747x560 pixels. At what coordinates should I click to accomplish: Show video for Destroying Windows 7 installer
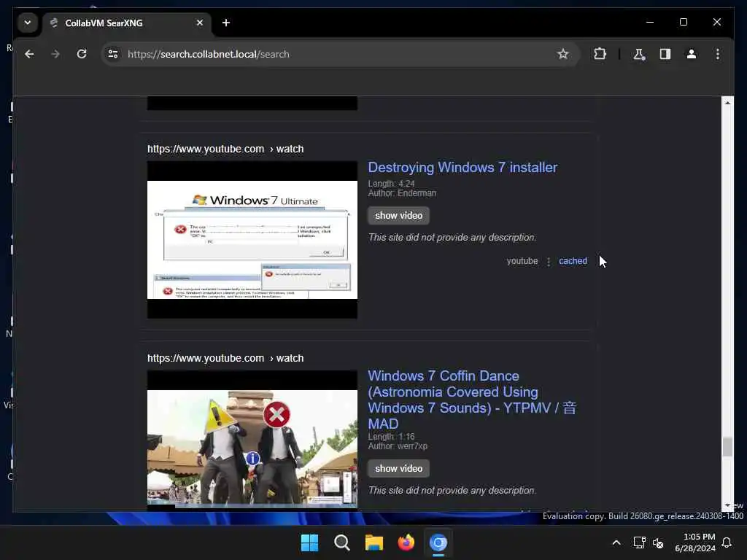[x=398, y=216]
